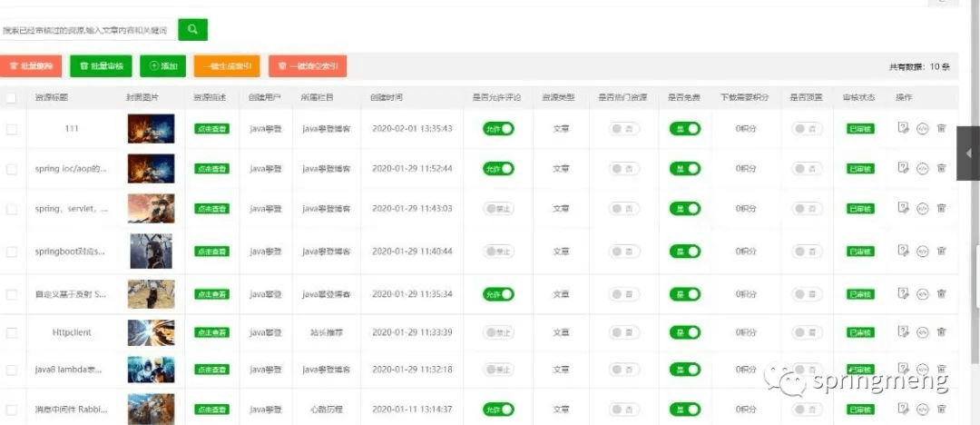The width and height of the screenshot is (980, 425).
Task: Toggle the pinned switch for spring ioc/aop row
Action: [x=807, y=168]
